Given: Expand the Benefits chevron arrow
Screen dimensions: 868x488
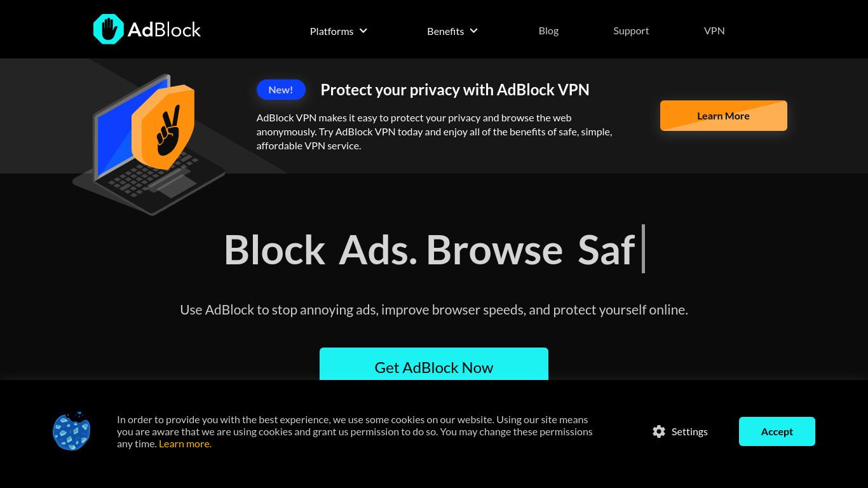Looking at the screenshot, I should 474,30.
